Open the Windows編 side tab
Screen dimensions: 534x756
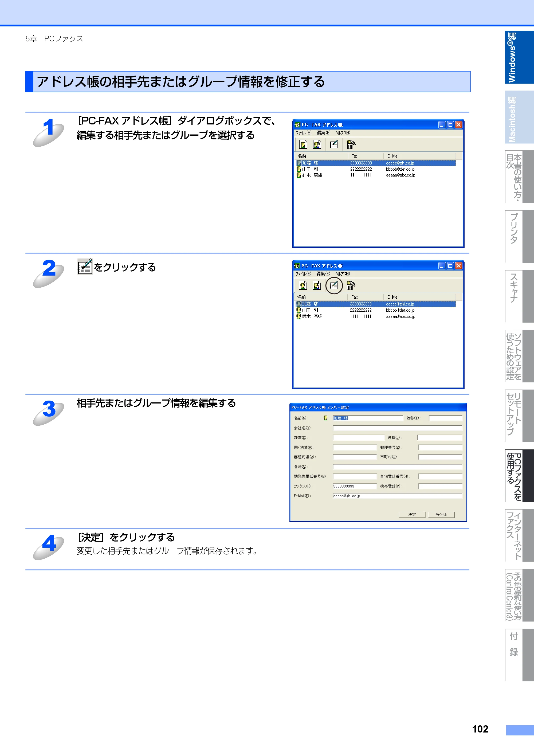point(519,57)
